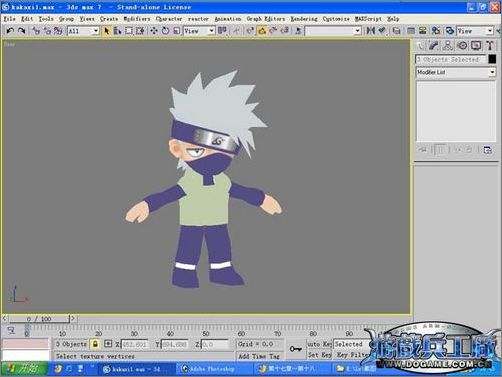This screenshot has width=502, height=377.
Task: Open the render type View dropdown
Action: (475, 31)
